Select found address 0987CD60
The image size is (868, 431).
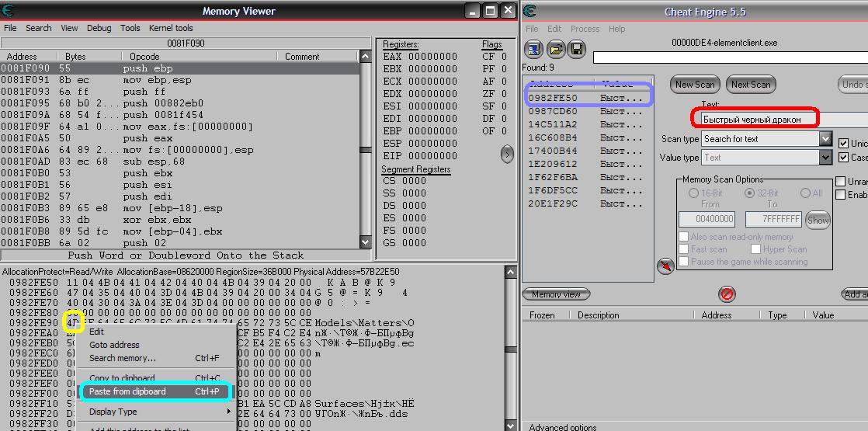coord(588,111)
